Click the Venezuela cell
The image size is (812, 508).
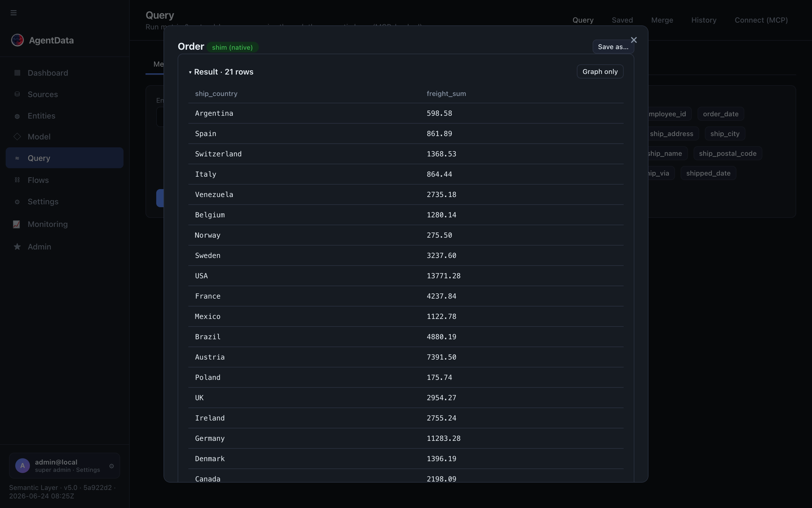point(214,194)
